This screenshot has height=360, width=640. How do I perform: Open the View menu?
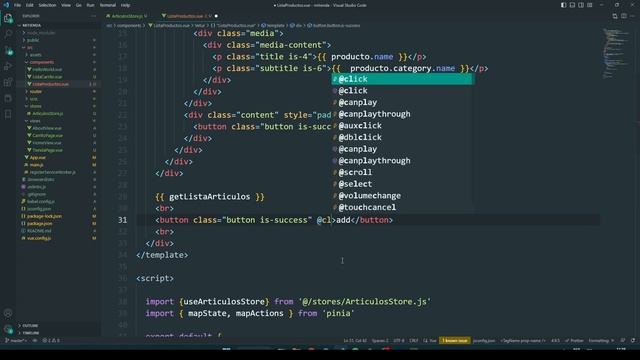66,5
